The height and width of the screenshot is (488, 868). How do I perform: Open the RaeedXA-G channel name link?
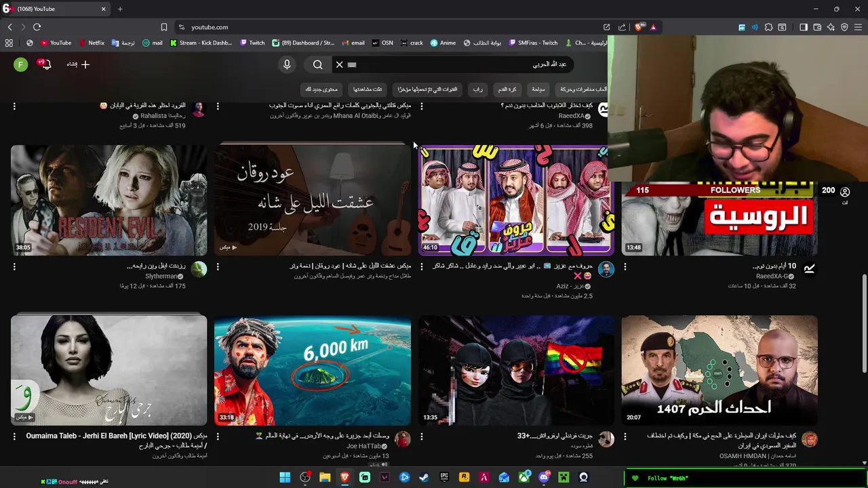[x=772, y=277]
